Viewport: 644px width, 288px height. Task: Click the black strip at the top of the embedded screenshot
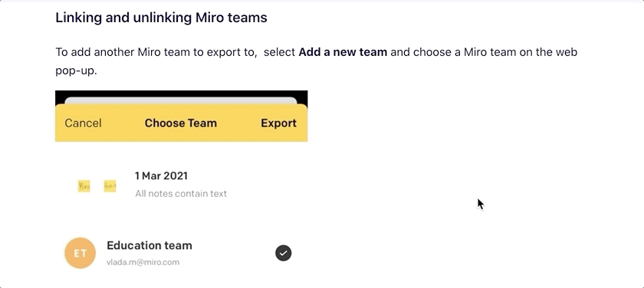coord(181,93)
